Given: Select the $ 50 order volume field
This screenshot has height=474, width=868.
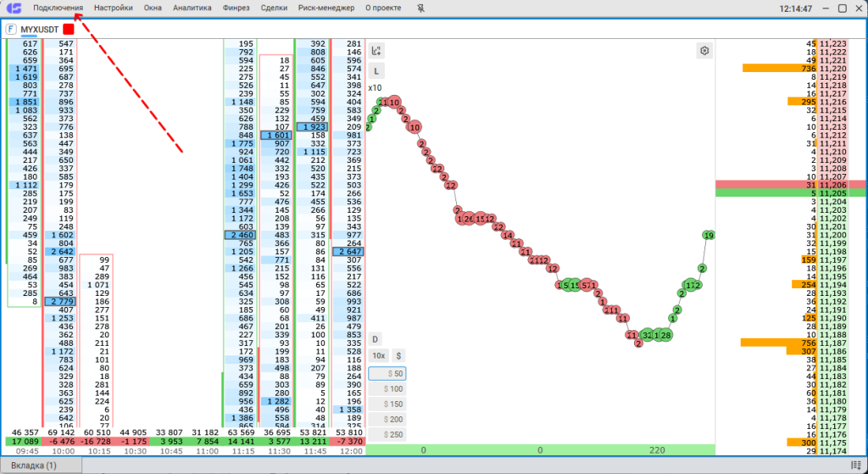Looking at the screenshot, I should click(387, 374).
